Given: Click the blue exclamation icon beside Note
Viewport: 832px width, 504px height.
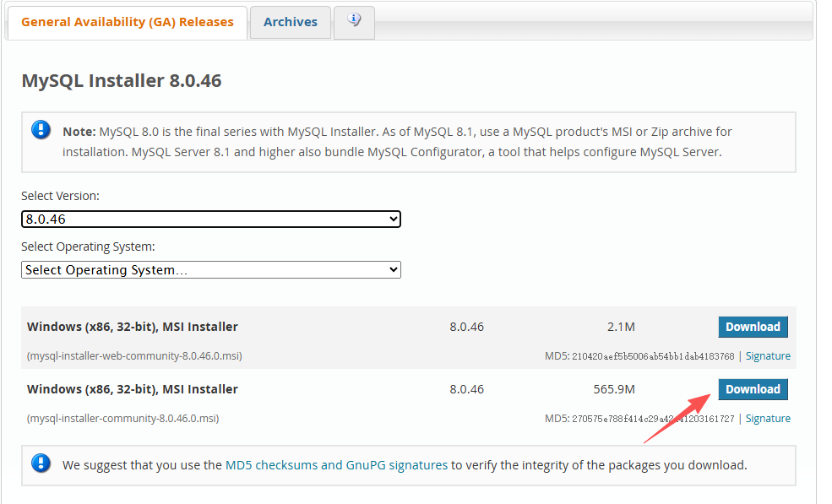Looking at the screenshot, I should 41,129.
